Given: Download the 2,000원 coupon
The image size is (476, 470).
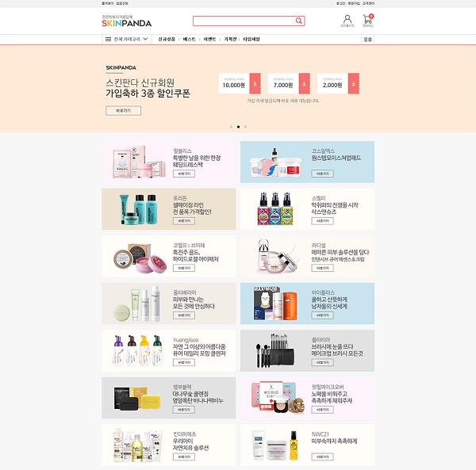Looking at the screenshot, I should point(354,83).
